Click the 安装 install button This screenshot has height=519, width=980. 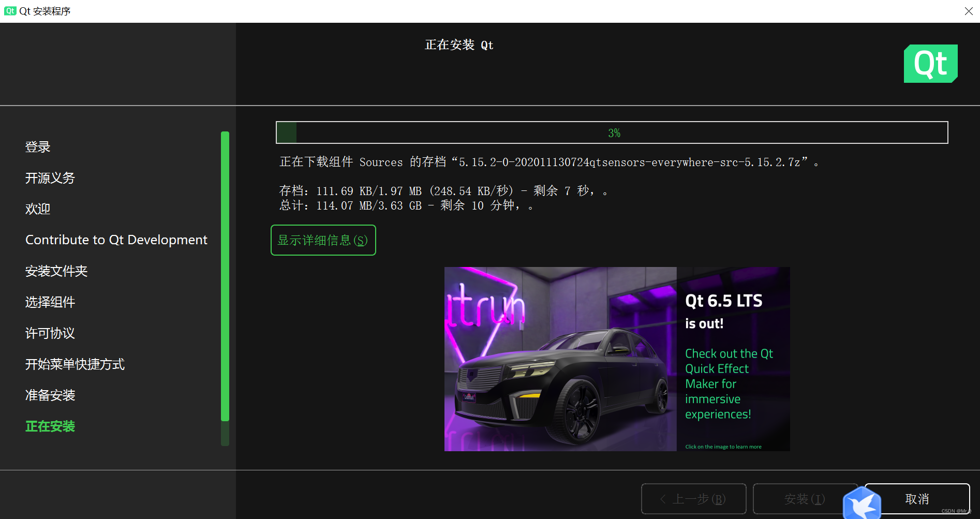[x=805, y=499]
